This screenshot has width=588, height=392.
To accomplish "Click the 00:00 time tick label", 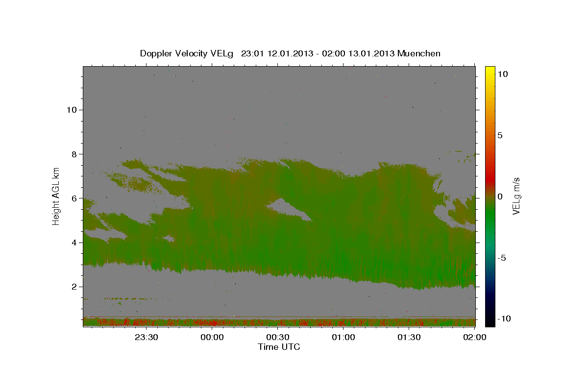I will click(x=213, y=337).
